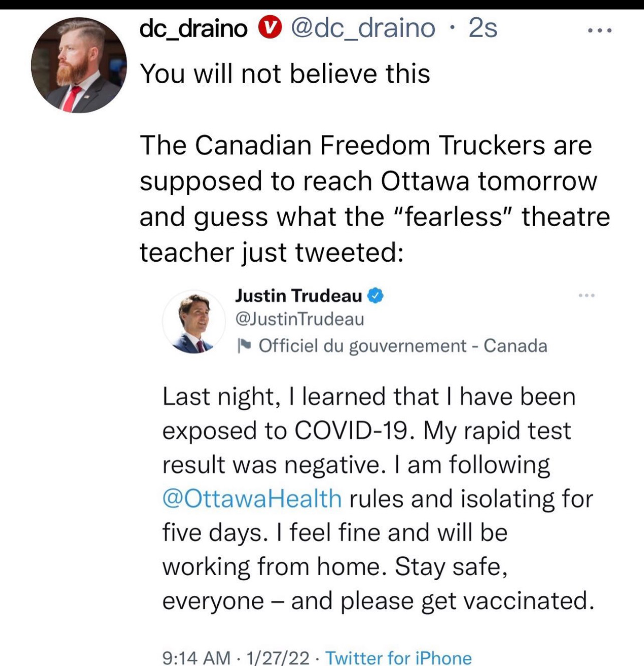Click the Justin Trudeau display name
This screenshot has width=644, height=666.
[x=298, y=296]
